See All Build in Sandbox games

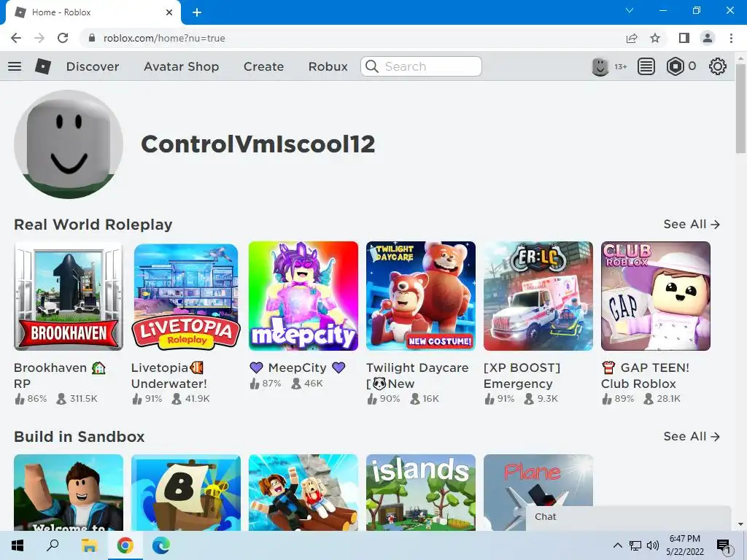tap(692, 436)
